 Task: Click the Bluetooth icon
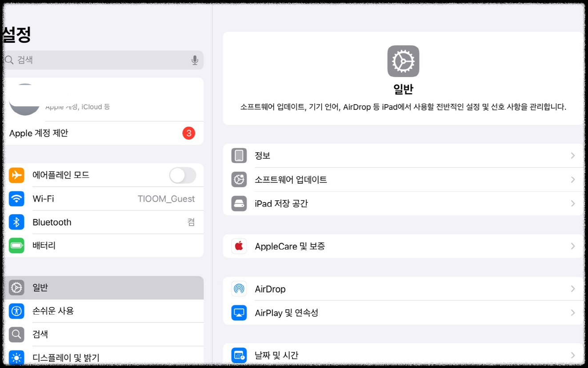pyautogui.click(x=16, y=222)
